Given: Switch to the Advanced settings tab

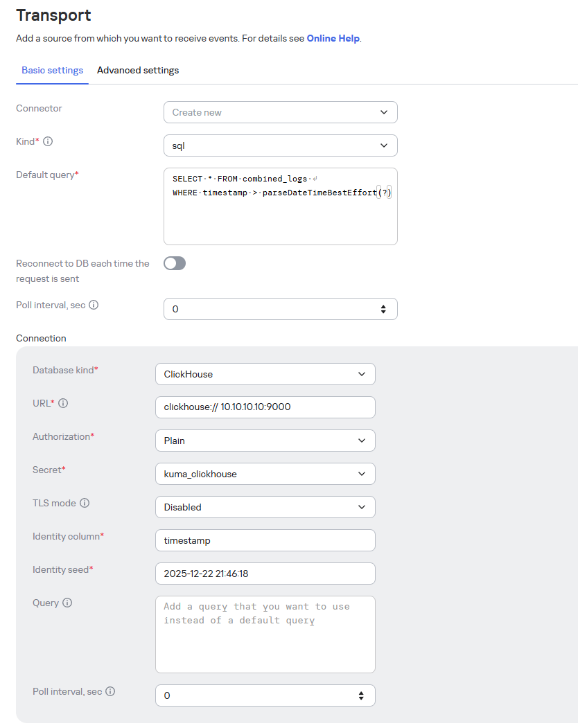Looking at the screenshot, I should 138,71.
